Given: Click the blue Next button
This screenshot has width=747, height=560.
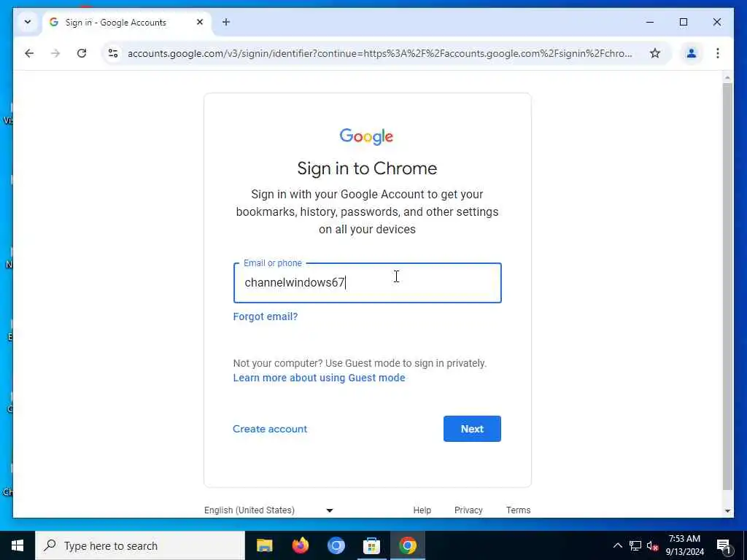Looking at the screenshot, I should pyautogui.click(x=472, y=429).
